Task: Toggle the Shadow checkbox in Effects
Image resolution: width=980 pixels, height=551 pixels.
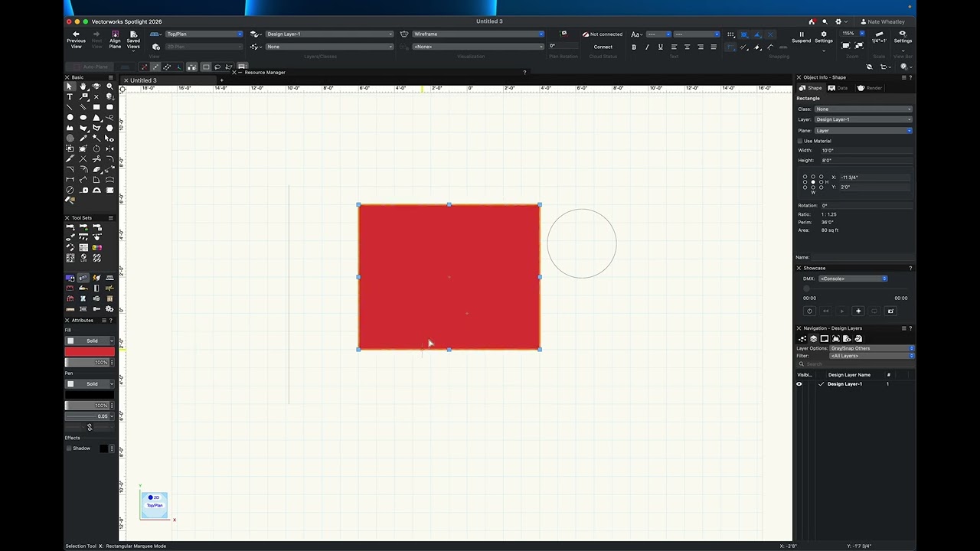Action: point(69,448)
